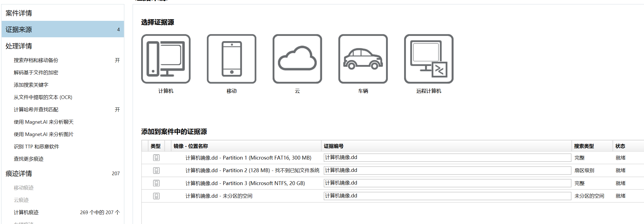The width and height of the screenshot is (644, 224).
Task: Edit evidence number field for Partition 1
Action: point(447,158)
